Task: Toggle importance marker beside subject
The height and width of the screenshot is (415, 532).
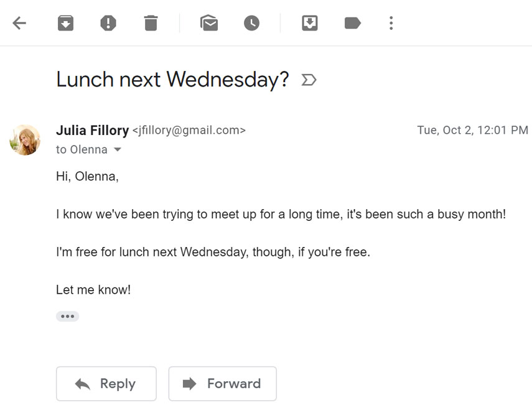Action: coord(309,80)
